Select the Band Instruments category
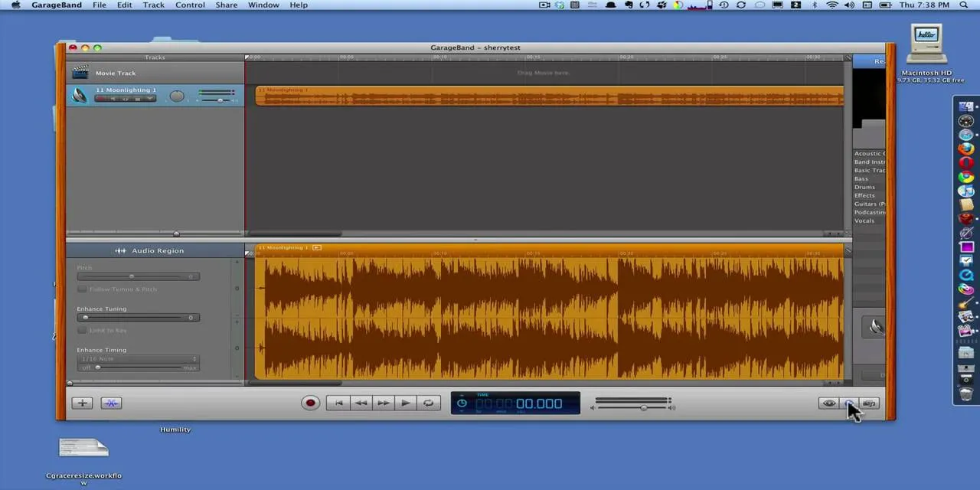The width and height of the screenshot is (980, 490). pos(869,162)
